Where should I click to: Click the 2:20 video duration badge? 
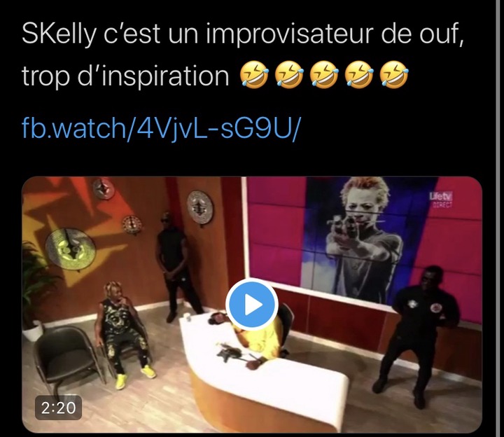click(58, 408)
